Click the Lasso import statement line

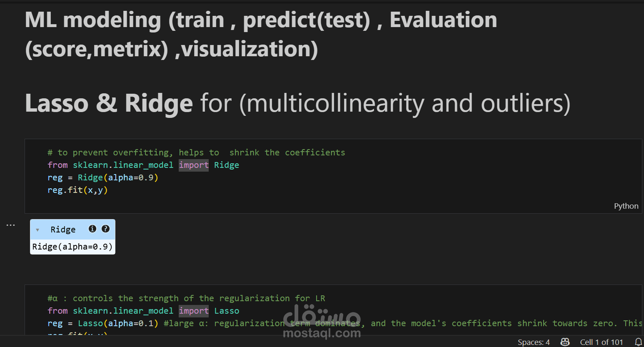143,311
